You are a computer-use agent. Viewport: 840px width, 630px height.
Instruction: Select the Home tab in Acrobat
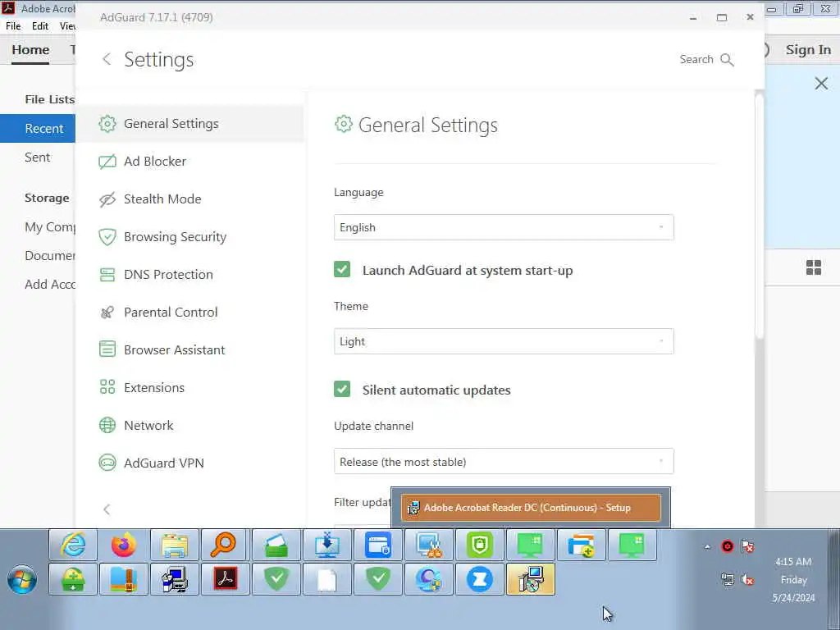(30, 50)
